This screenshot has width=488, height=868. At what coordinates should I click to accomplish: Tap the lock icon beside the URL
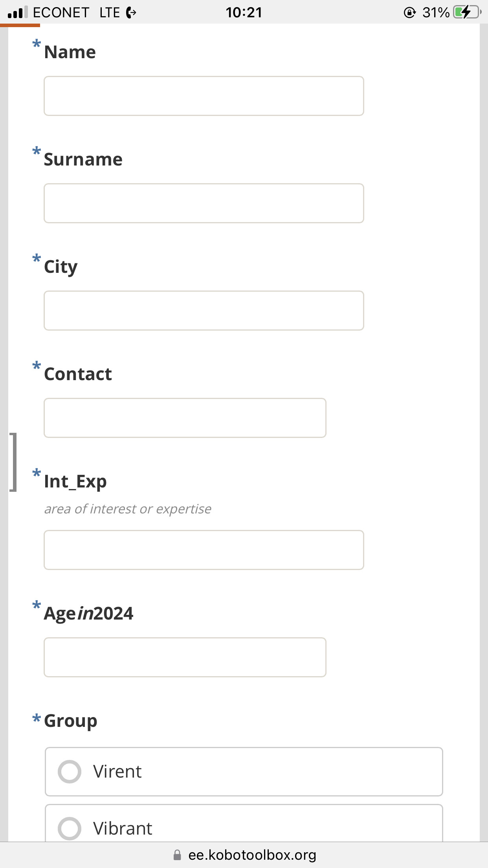[x=177, y=855]
